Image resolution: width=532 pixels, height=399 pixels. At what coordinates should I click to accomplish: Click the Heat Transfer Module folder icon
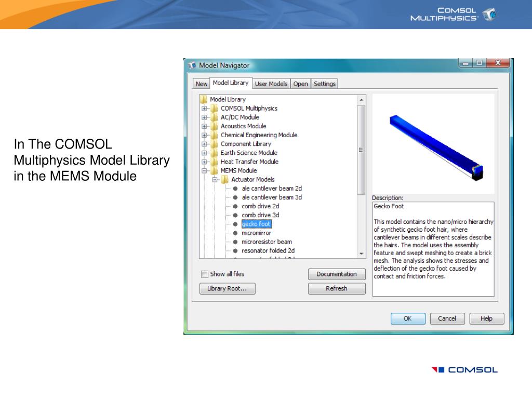(214, 162)
